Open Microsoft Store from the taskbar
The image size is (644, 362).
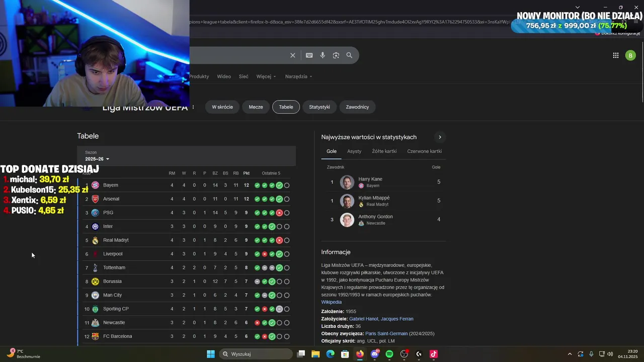(345, 354)
